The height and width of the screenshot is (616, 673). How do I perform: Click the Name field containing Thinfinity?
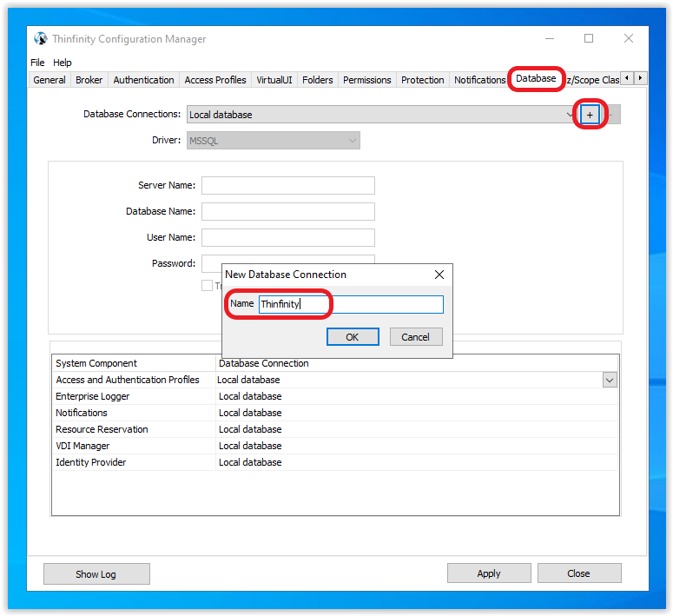[351, 304]
